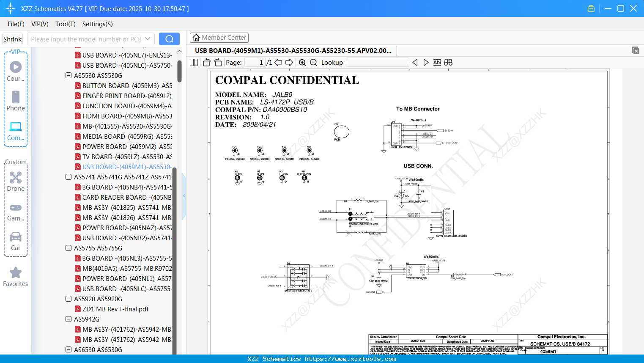644x363 pixels.
Task: Open MEDIA BOARD-(4059RG) file
Action: (x=123, y=137)
